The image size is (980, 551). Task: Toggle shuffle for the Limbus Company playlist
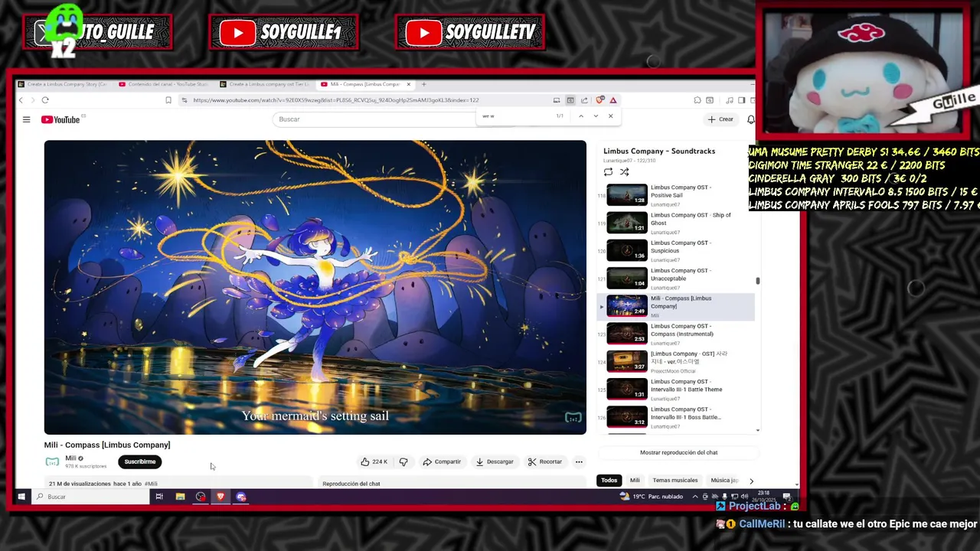click(x=624, y=172)
